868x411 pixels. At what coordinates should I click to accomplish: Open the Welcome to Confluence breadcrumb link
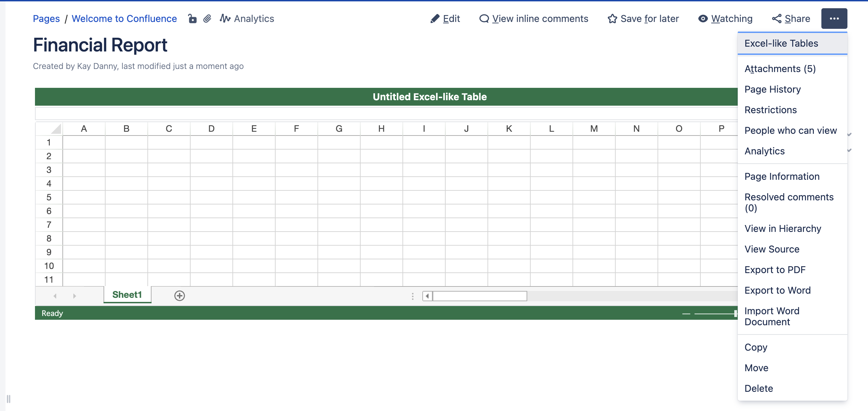[x=124, y=19]
